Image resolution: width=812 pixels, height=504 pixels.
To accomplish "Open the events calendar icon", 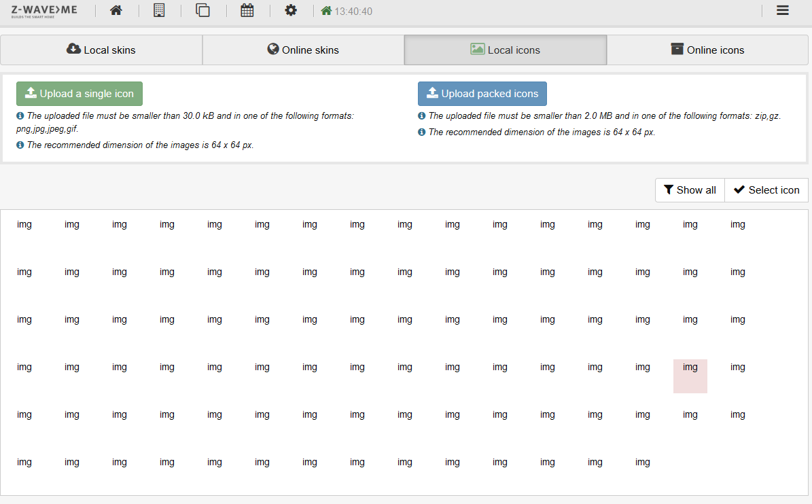I will tap(247, 10).
